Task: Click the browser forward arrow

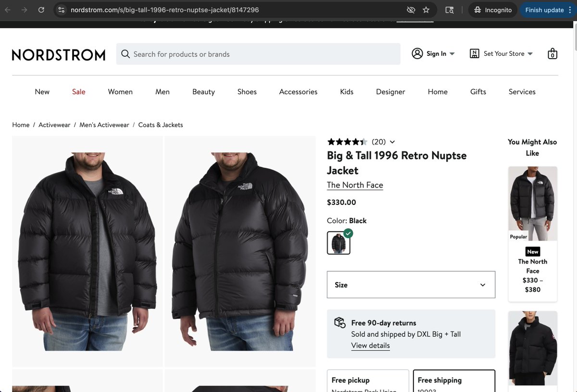Action: tap(24, 10)
